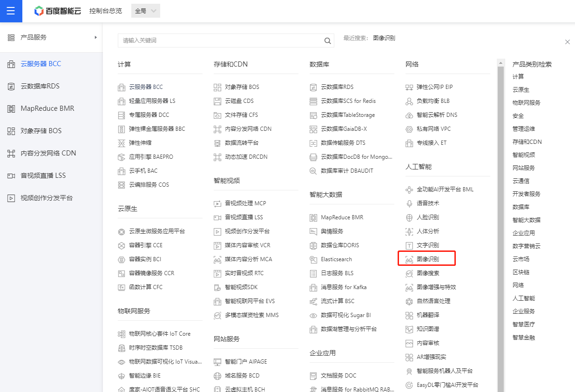575x392 pixels.
Task: Open 文字识别 service
Action: 428,245
